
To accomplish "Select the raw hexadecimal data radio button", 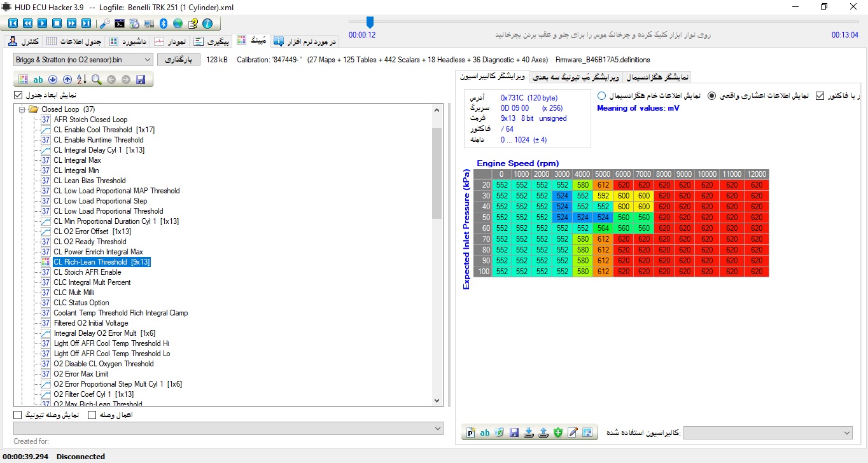I will point(601,95).
